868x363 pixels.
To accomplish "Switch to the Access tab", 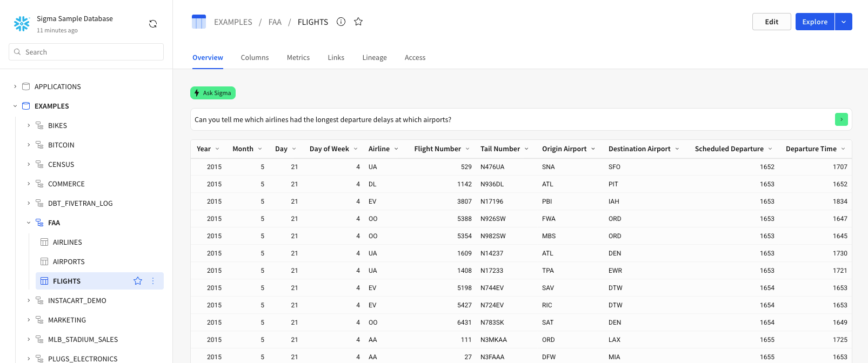I will (x=415, y=58).
